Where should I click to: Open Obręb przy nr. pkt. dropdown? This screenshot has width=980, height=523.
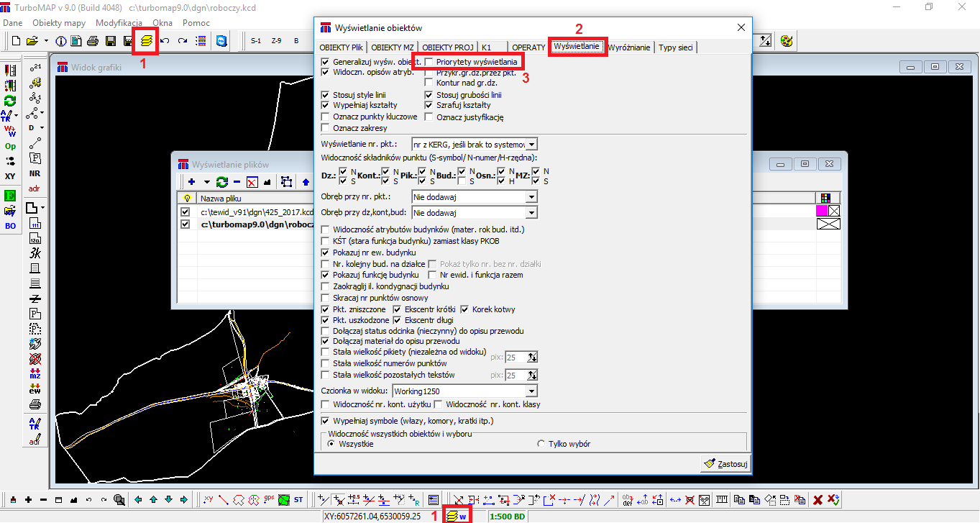[x=531, y=196]
